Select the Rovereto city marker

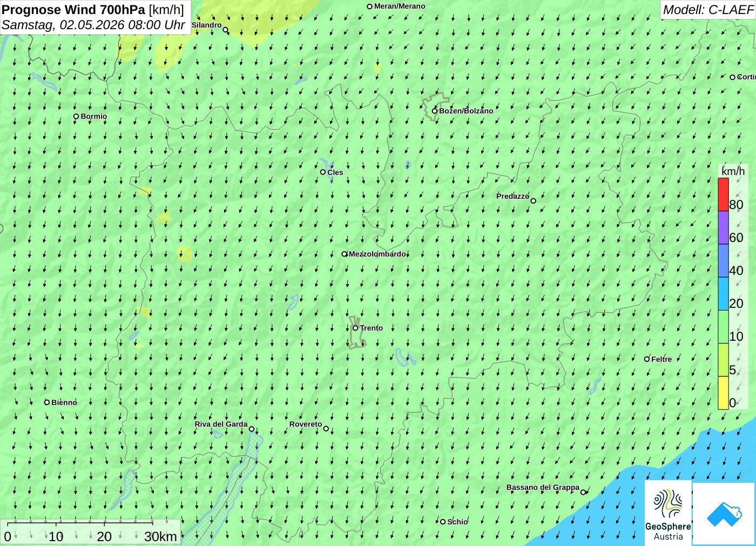(x=326, y=429)
